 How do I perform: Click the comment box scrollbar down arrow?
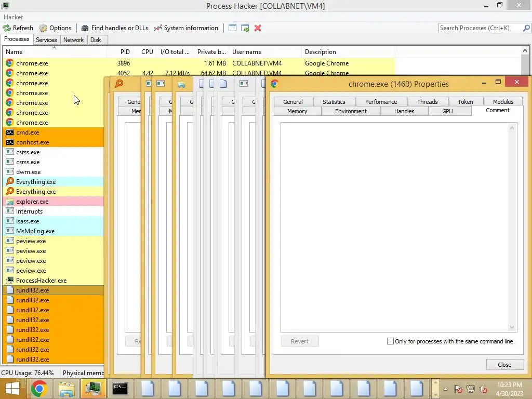click(x=512, y=327)
